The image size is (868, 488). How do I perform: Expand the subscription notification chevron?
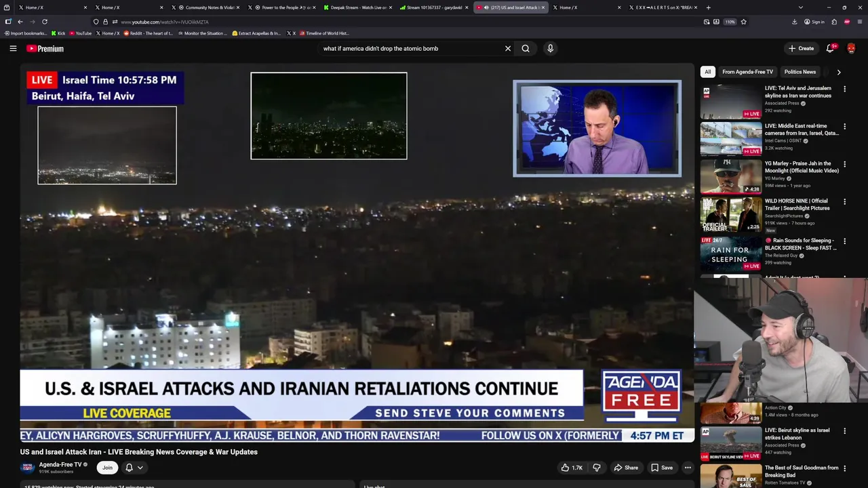pyautogui.click(x=140, y=468)
